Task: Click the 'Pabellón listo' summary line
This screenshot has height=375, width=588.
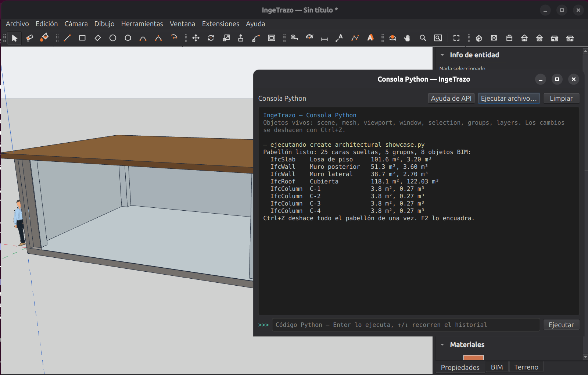Action: point(367,152)
